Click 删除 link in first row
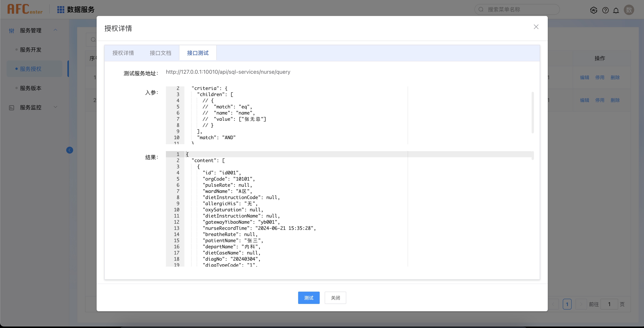Image resolution: width=644 pixels, height=328 pixels. tap(615, 78)
